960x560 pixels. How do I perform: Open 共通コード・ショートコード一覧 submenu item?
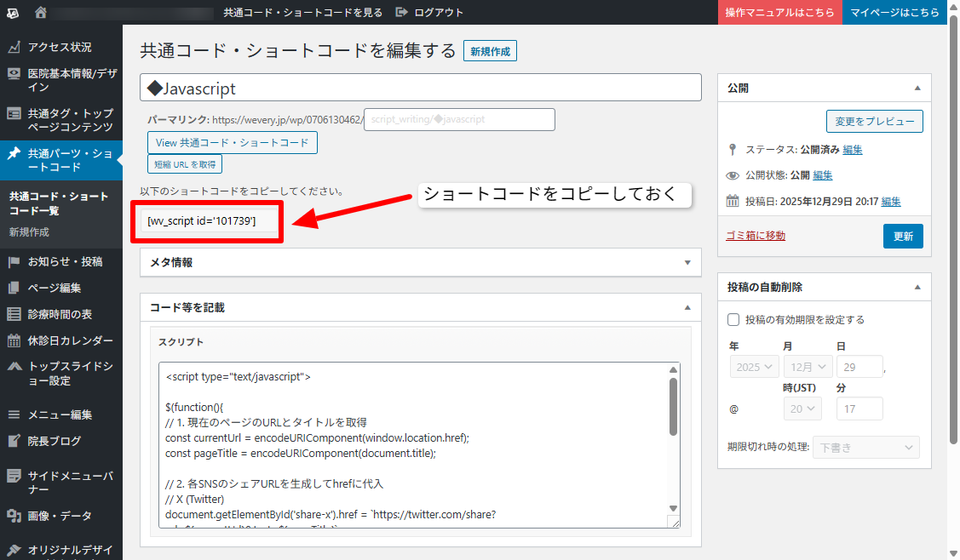point(59,203)
